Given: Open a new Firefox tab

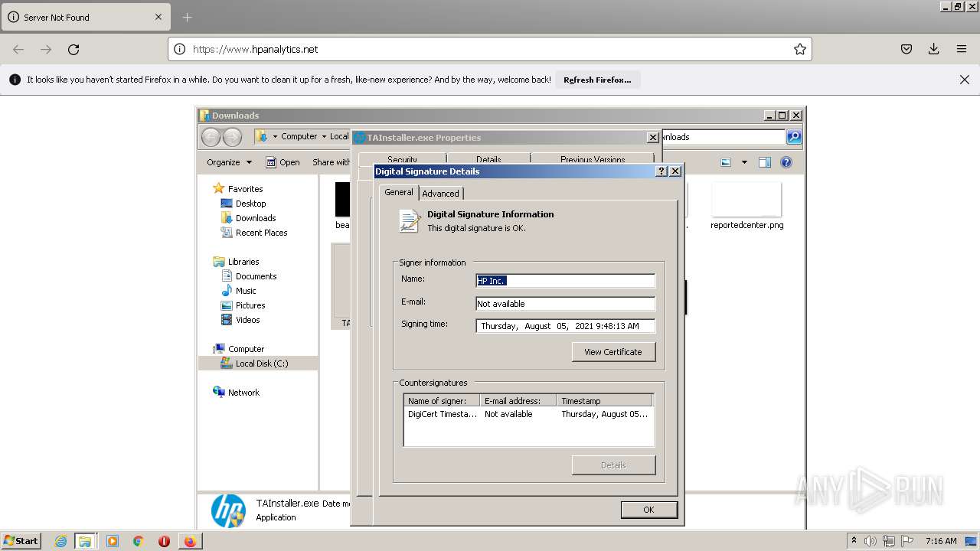Looking at the screenshot, I should 188,17.
